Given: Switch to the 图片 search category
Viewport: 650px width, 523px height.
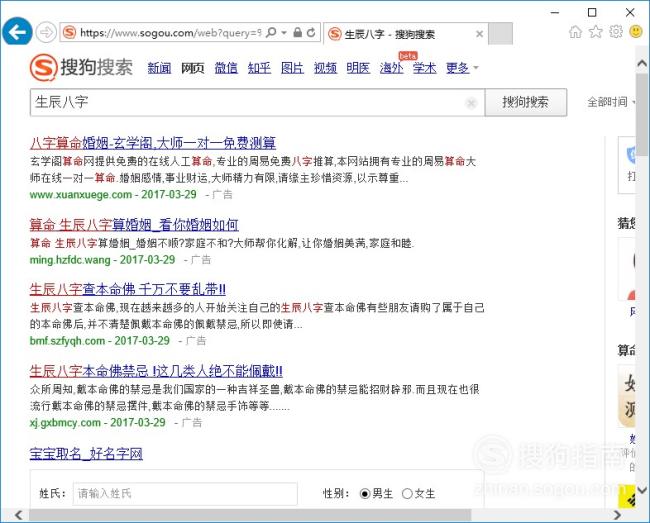Looking at the screenshot, I should pyautogui.click(x=292, y=68).
